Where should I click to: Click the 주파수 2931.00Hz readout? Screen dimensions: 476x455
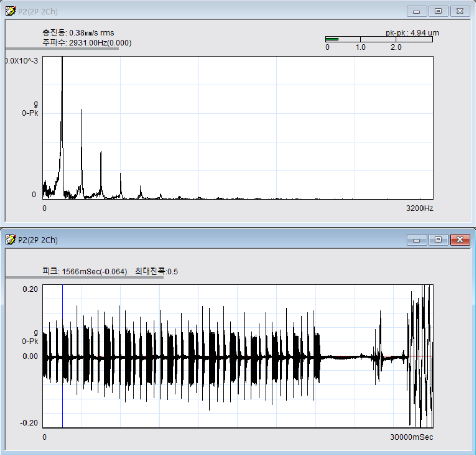pos(87,43)
